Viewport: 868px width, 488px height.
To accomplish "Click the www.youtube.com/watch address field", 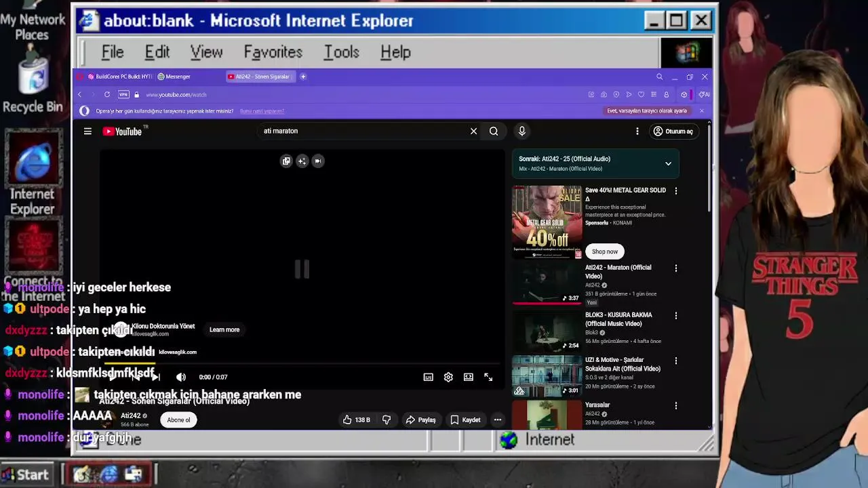I will [176, 95].
